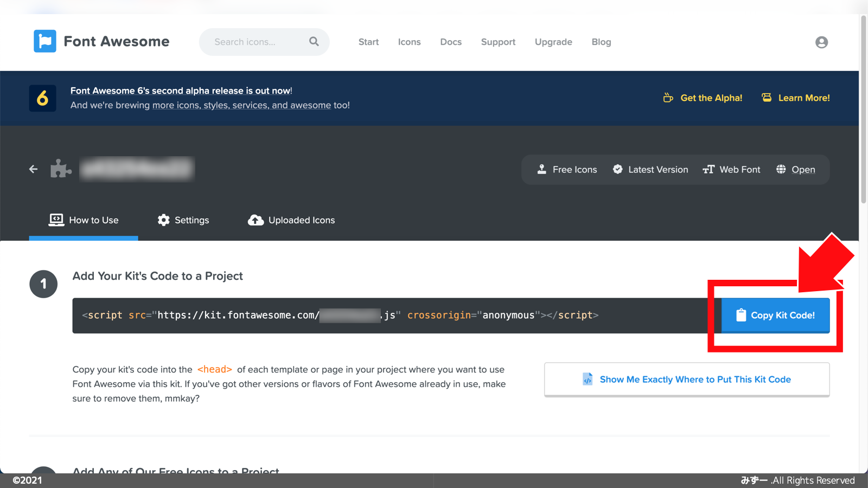Click the page vertical scrollbar
The image size is (868, 488).
(x=863, y=110)
